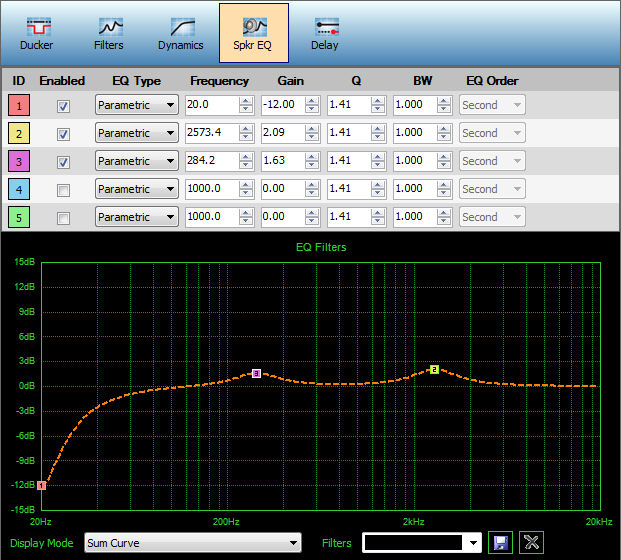
Task: Increase band 1 BW with up stepper
Action: click(x=444, y=101)
